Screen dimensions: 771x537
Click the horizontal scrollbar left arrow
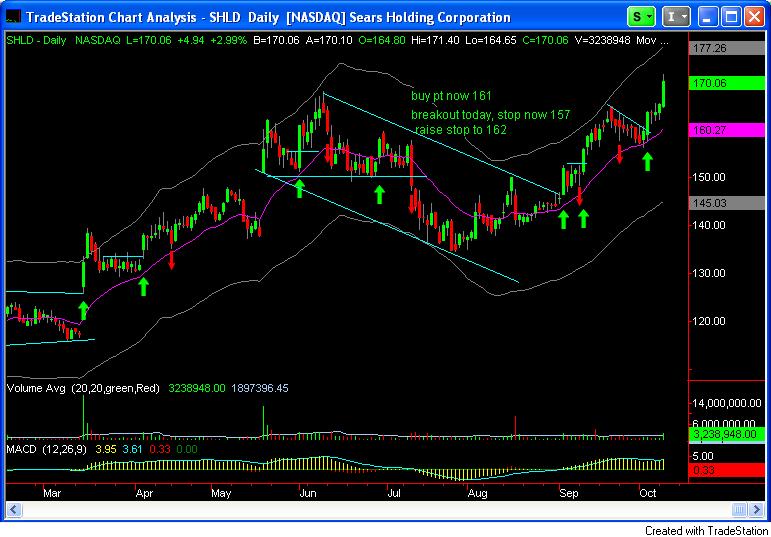[14, 508]
